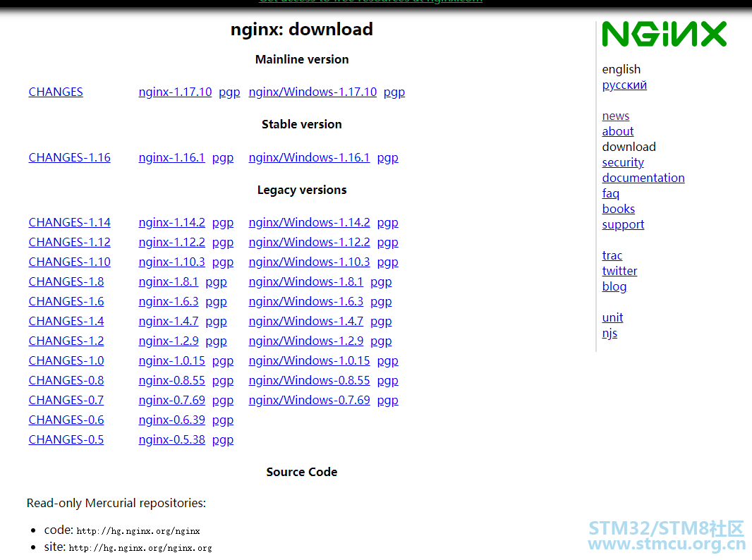
Task: Download nginx-1.8.1 source
Action: coord(169,281)
